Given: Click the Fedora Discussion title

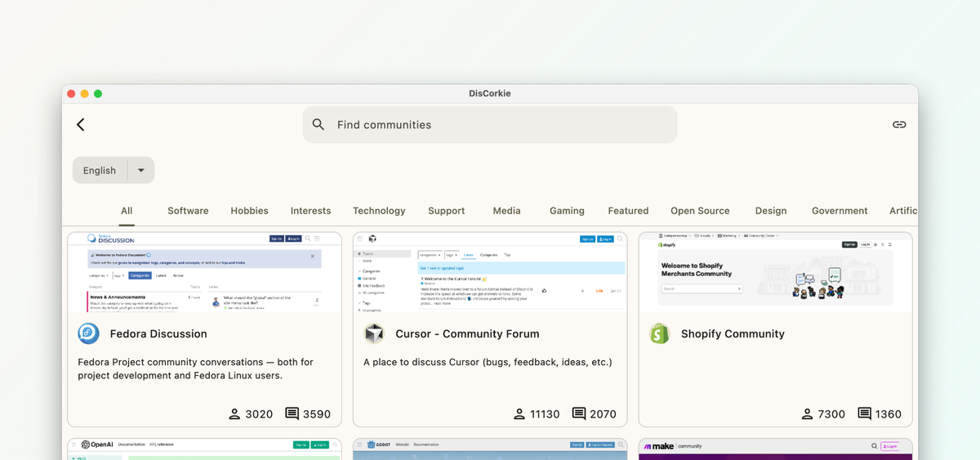Looking at the screenshot, I should pos(158,333).
